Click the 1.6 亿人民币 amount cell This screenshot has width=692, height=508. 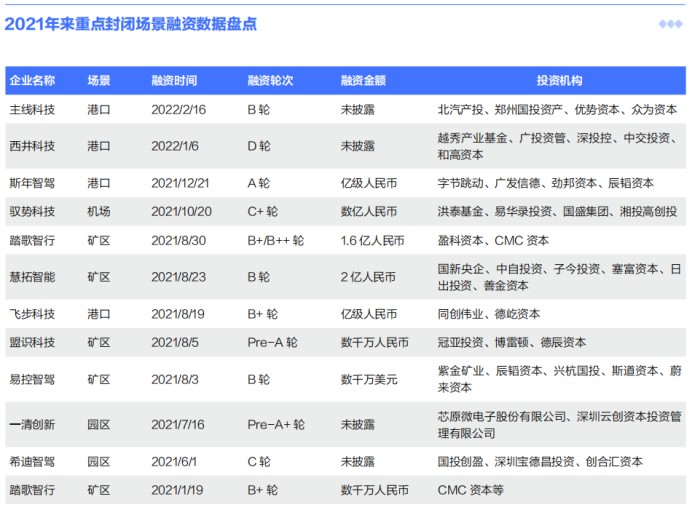372,241
